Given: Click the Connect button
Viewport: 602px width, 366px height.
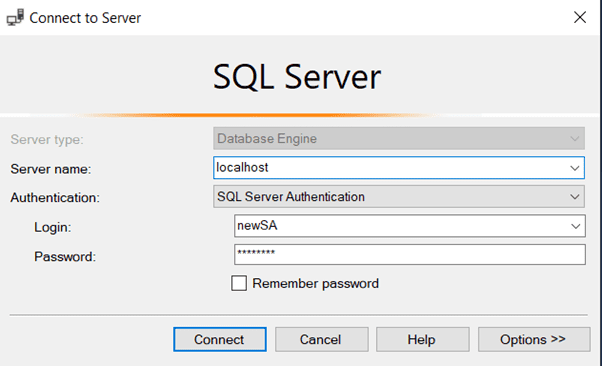Looking at the screenshot, I should point(220,340).
